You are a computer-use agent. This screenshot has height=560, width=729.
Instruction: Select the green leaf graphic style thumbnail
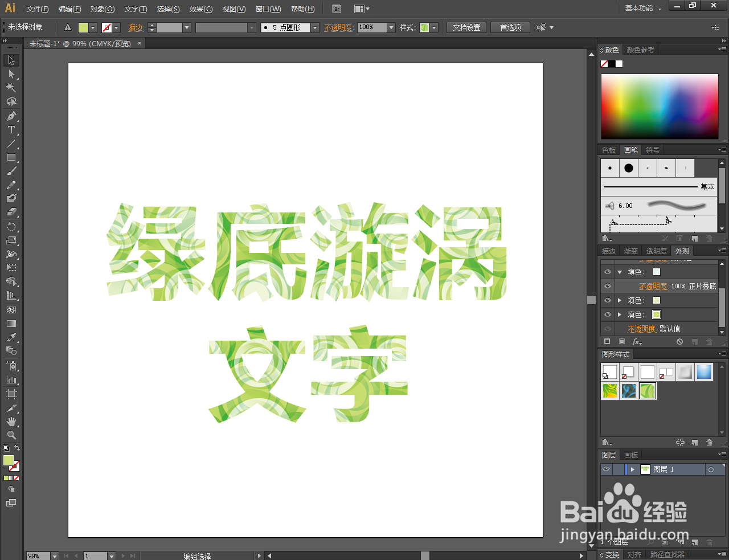(x=648, y=391)
